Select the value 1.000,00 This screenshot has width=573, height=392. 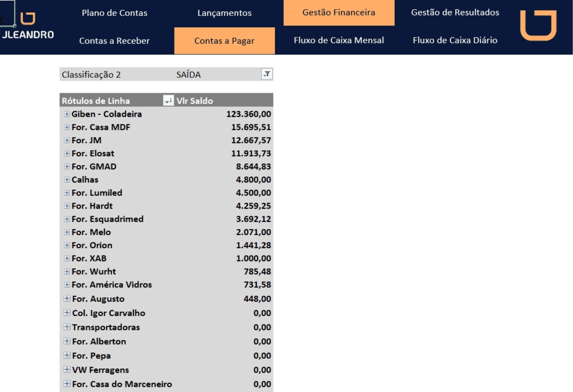[253, 258]
